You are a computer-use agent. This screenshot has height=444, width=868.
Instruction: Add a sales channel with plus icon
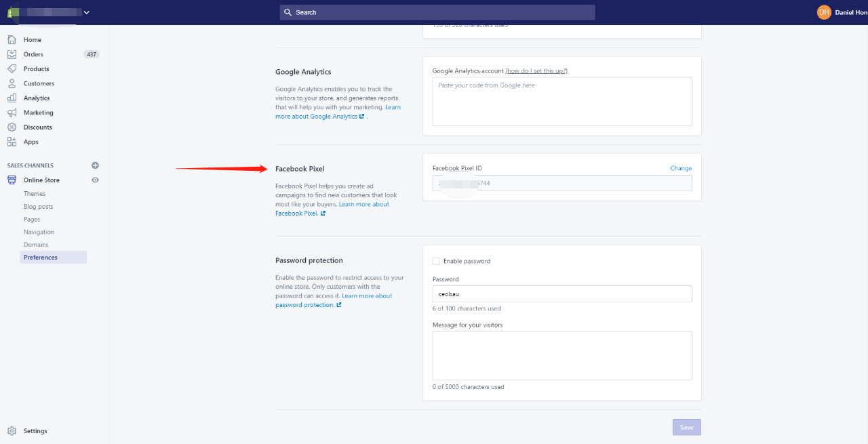95,165
